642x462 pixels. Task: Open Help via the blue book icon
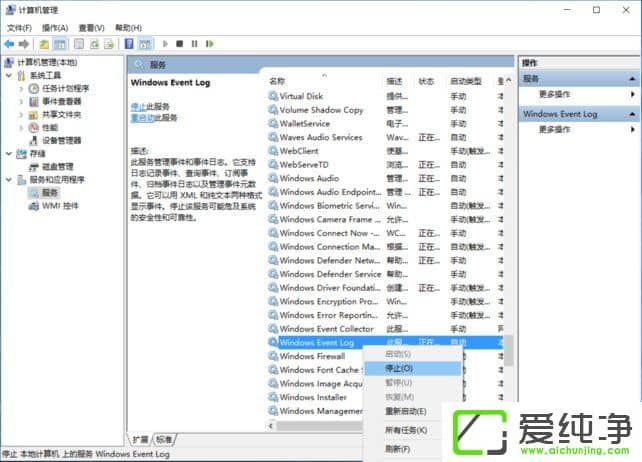click(x=129, y=43)
